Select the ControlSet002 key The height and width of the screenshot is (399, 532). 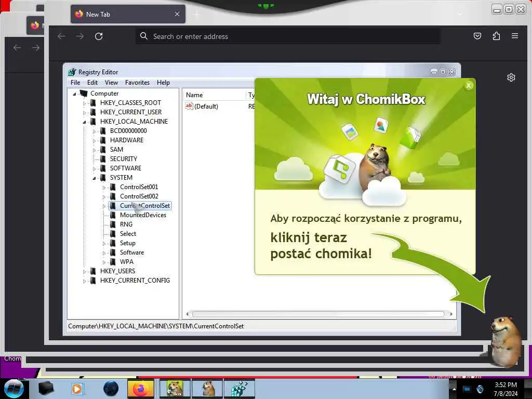click(139, 196)
